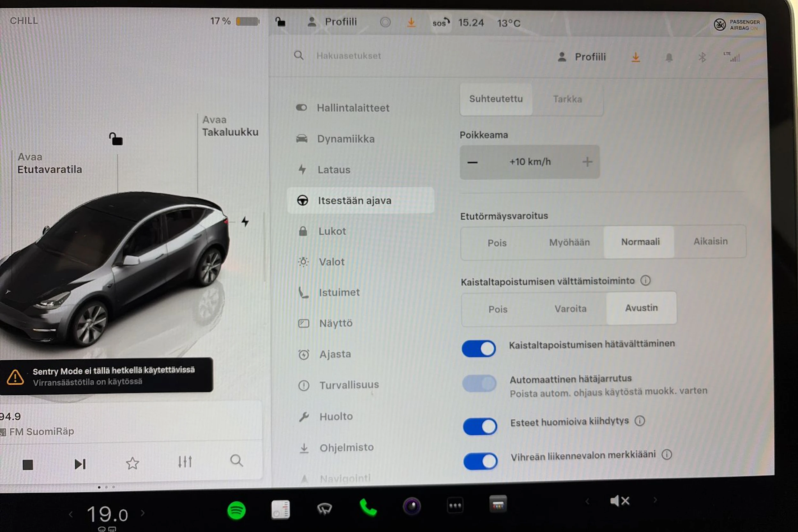Open the white notepad app icon in dock
Screen dimensions: 798x532
pos(280,509)
